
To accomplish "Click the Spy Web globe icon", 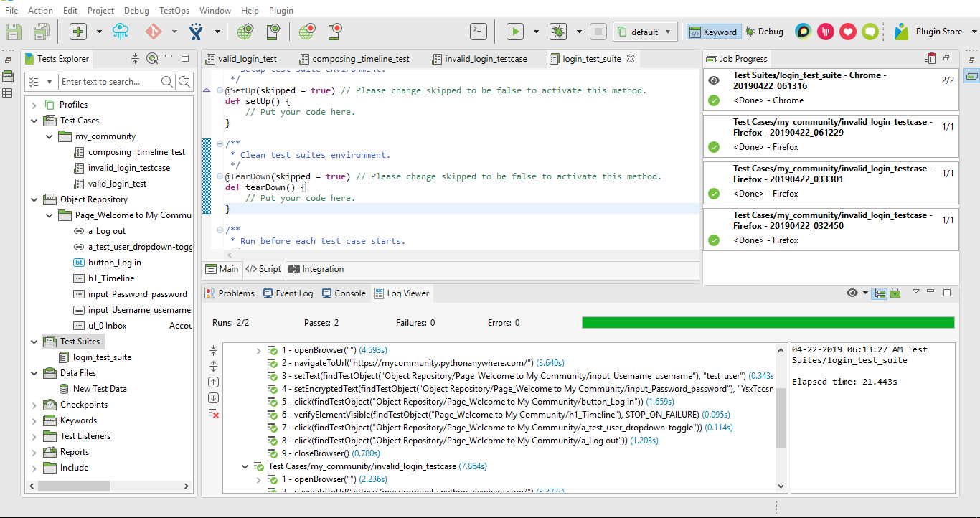I will pos(245,32).
